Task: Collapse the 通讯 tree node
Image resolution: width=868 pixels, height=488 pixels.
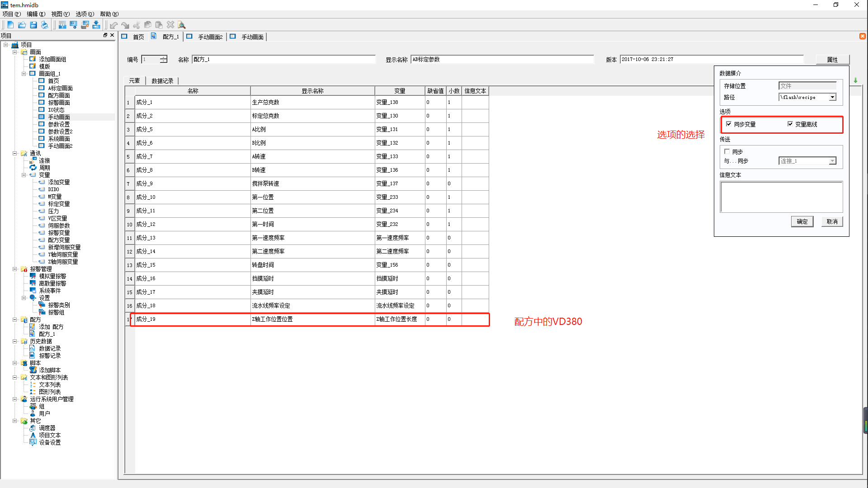Action: click(14, 153)
